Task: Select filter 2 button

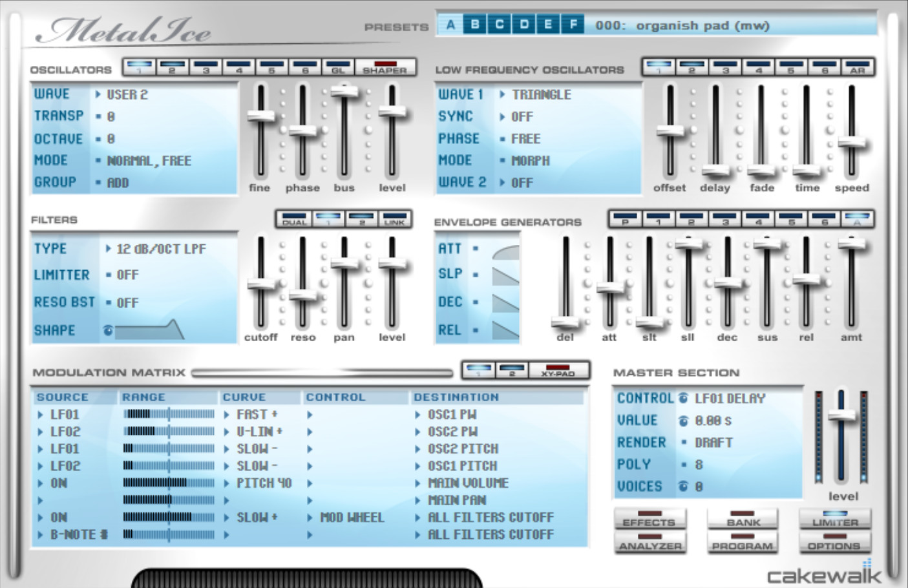Action: point(361,219)
